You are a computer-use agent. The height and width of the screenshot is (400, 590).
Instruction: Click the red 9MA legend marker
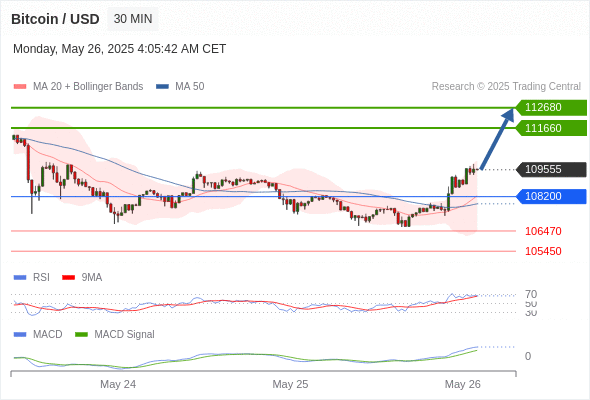pos(68,278)
